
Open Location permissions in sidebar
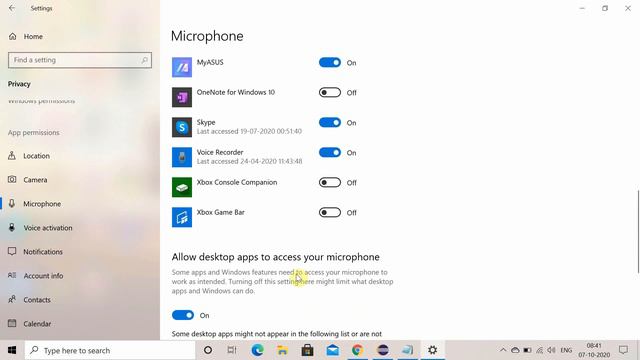(36, 156)
